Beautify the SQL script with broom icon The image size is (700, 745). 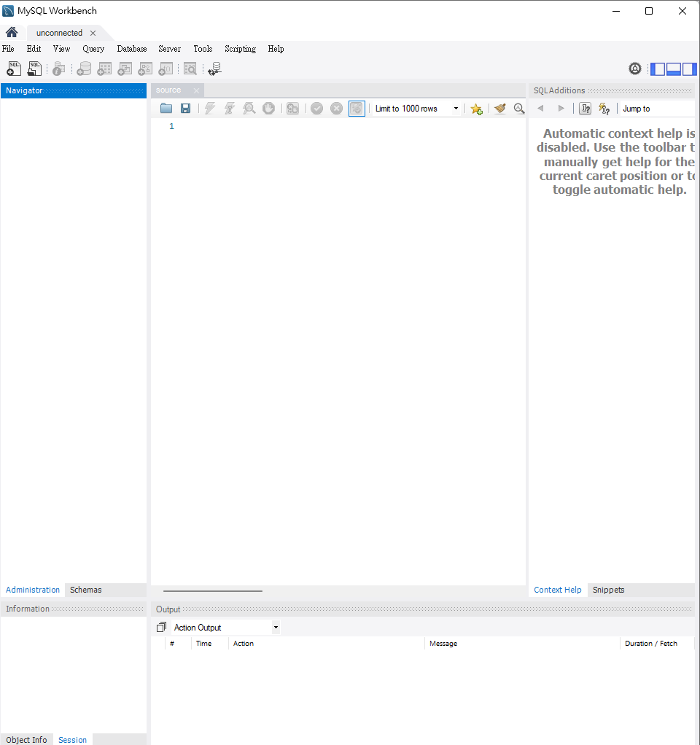(499, 109)
